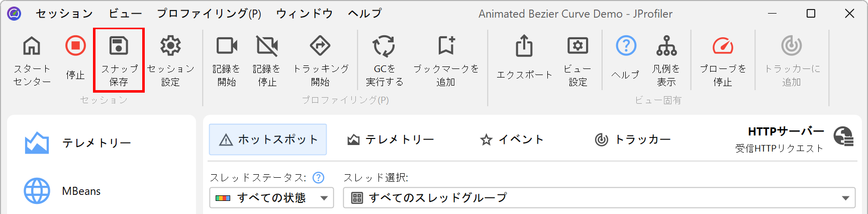
Task: Open the セッション menu
Action: click(64, 14)
